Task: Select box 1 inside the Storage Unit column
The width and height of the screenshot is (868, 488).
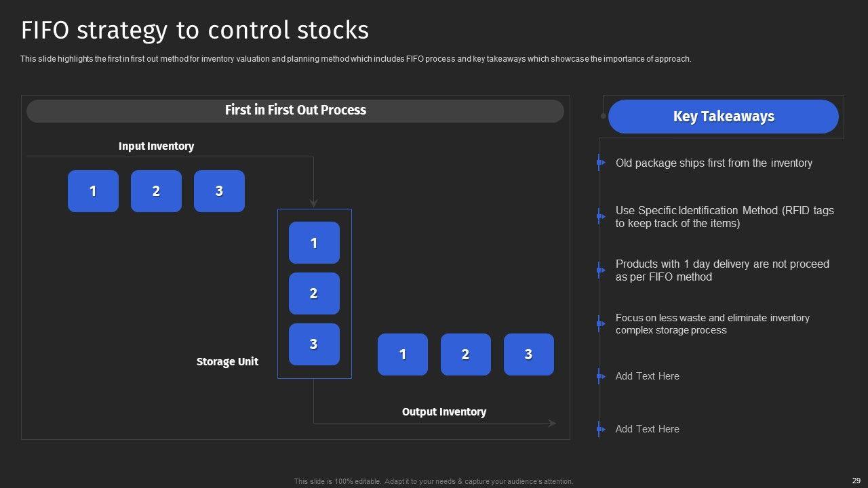Action: (x=314, y=243)
